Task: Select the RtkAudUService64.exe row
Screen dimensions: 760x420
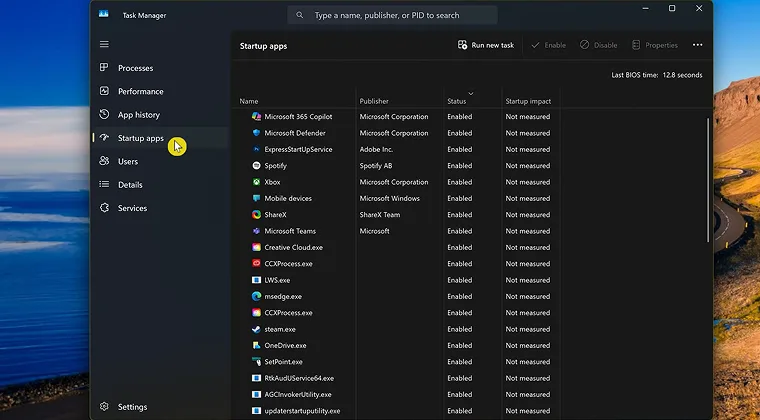Action: pos(395,378)
